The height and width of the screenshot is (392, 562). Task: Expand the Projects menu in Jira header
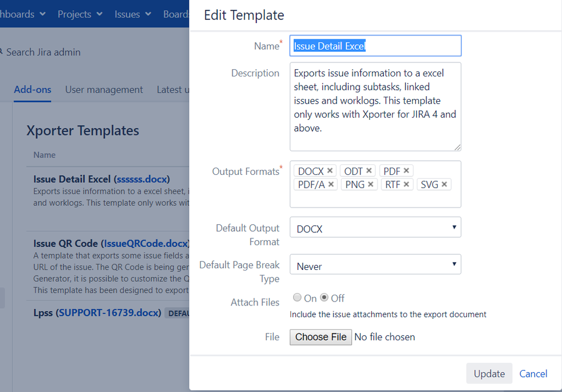(x=80, y=14)
